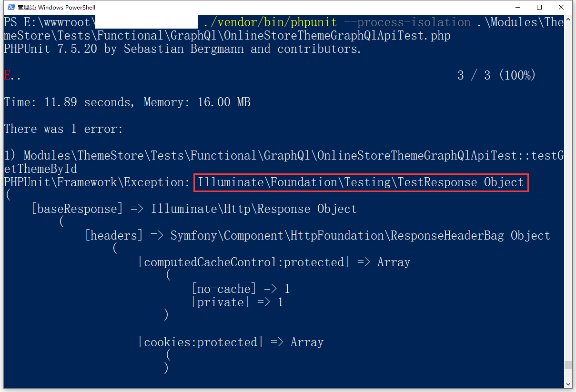This screenshot has width=576, height=392.
Task: Click the '[headers]' key text
Action: coord(113,235)
